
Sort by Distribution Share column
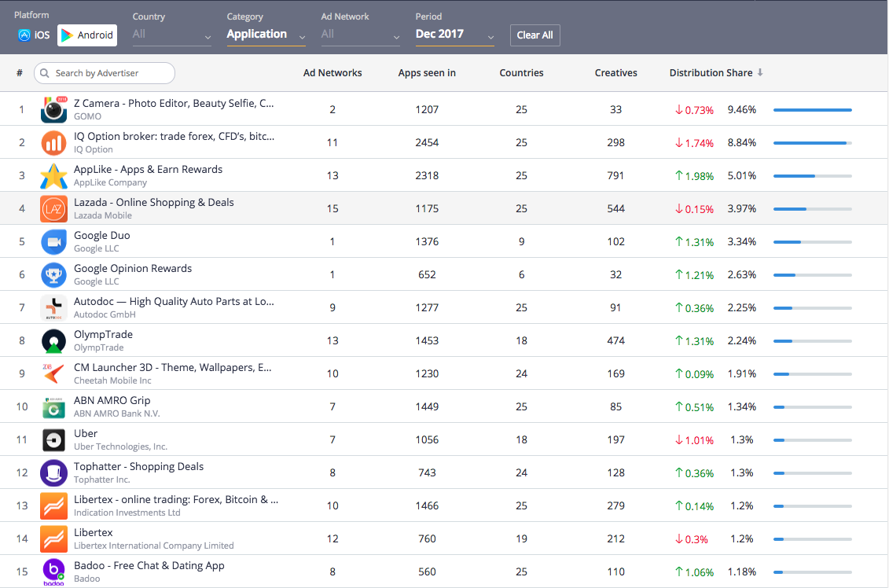coord(711,73)
